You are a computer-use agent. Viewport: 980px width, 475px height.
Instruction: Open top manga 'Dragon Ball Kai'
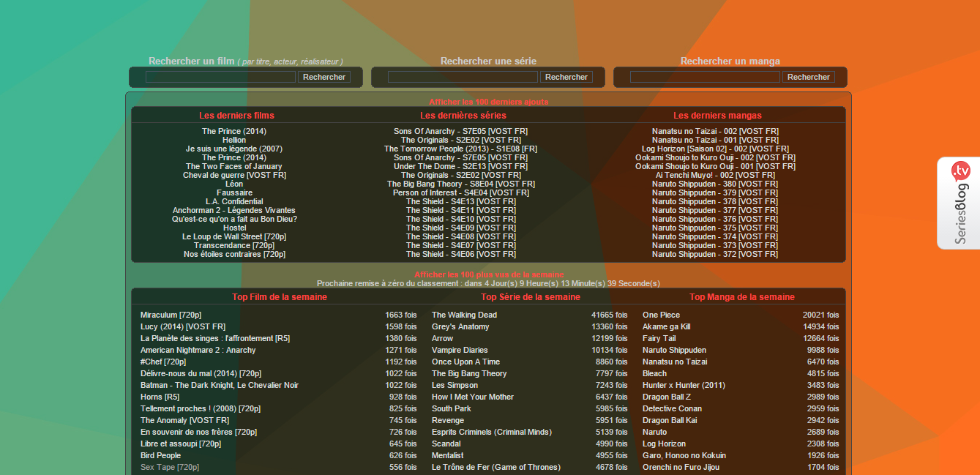(x=670, y=420)
